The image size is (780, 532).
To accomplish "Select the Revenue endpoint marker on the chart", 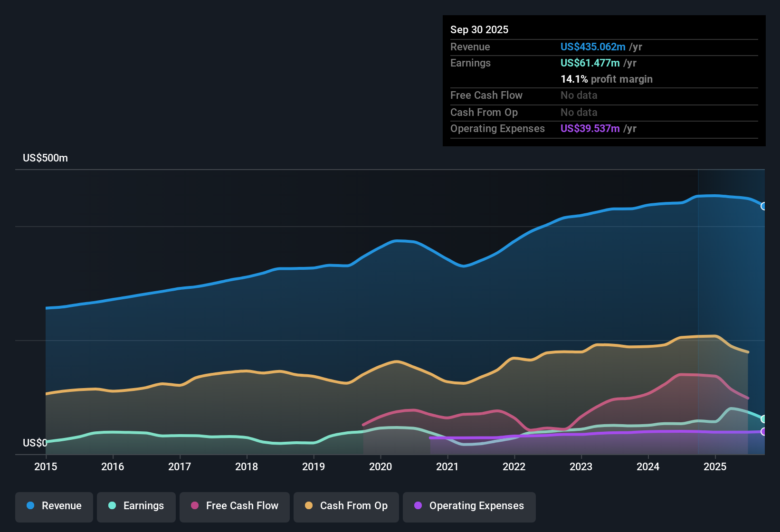I will point(764,207).
